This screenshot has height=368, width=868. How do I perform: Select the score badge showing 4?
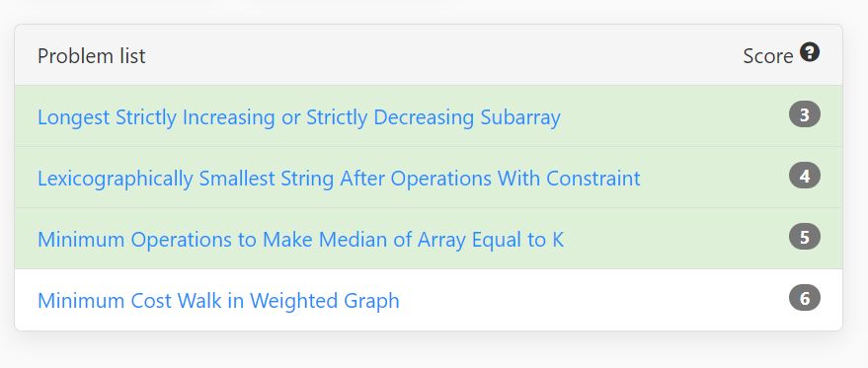point(805,176)
